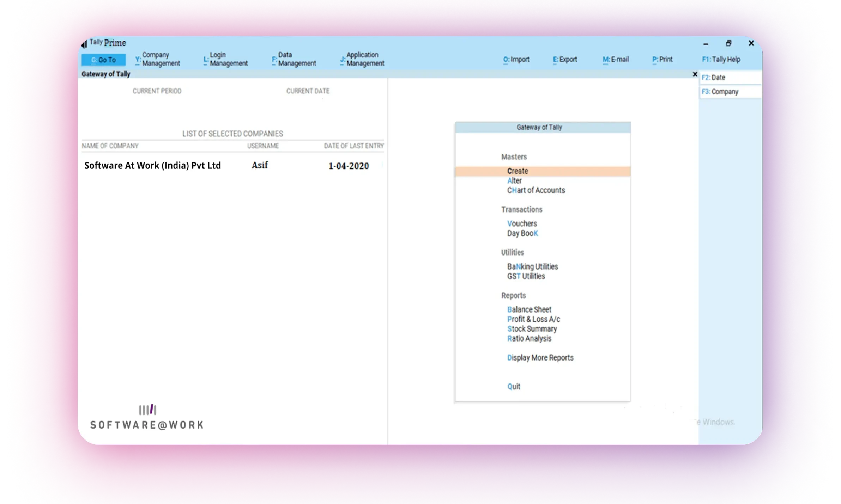Click the CURRENT DATE label
The height and width of the screenshot is (504, 841).
308,91
